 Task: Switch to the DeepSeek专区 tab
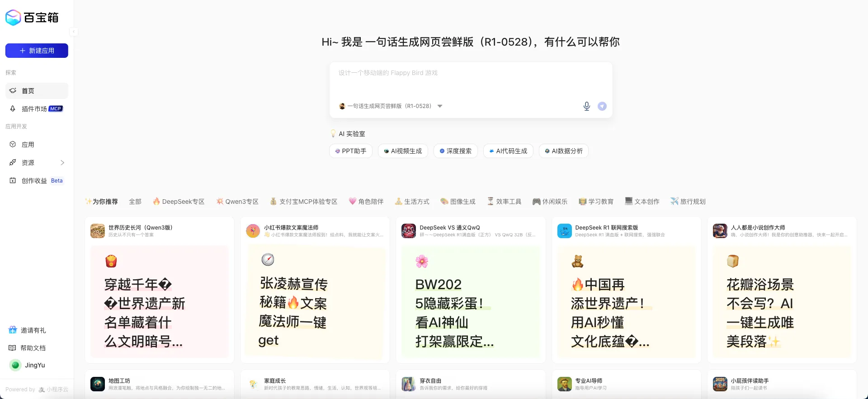tap(179, 202)
